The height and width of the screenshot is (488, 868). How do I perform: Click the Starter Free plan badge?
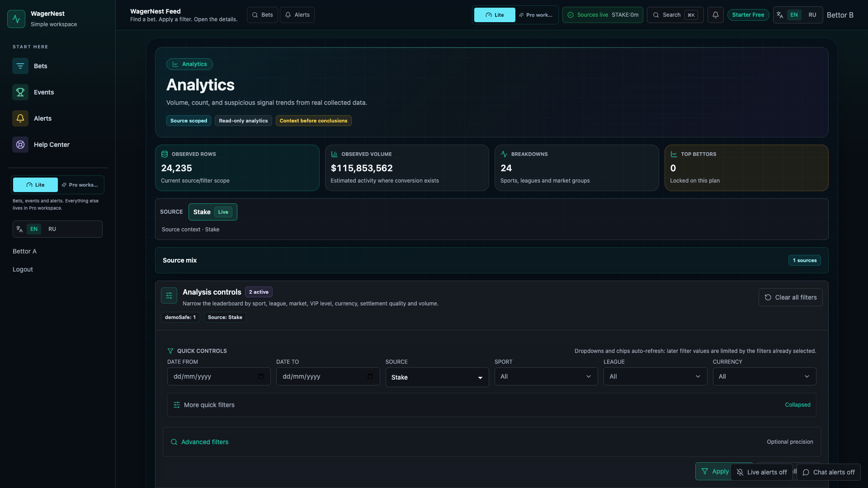(748, 15)
